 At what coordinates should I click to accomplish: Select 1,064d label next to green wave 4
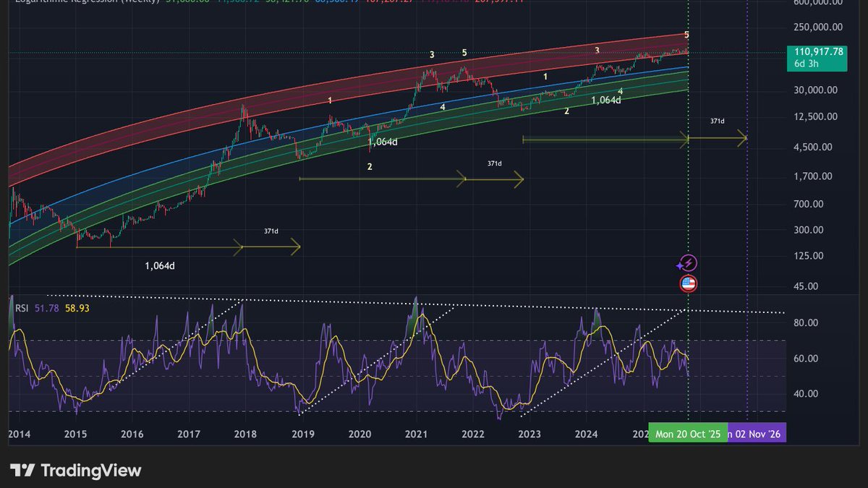pos(606,100)
